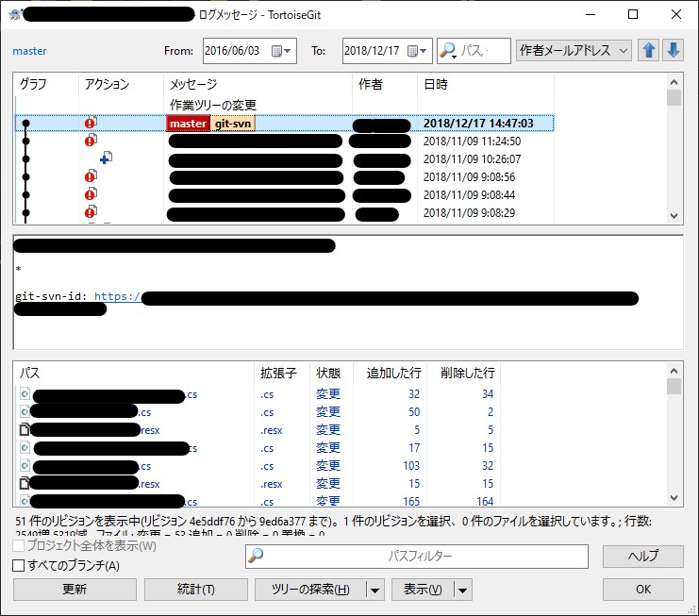Click C# file icon in row with 32 added lines
This screenshot has height=616, width=699.
25,394
